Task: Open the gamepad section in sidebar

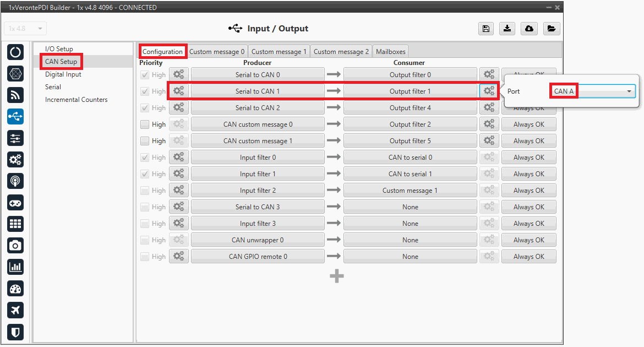Action: pos(15,203)
